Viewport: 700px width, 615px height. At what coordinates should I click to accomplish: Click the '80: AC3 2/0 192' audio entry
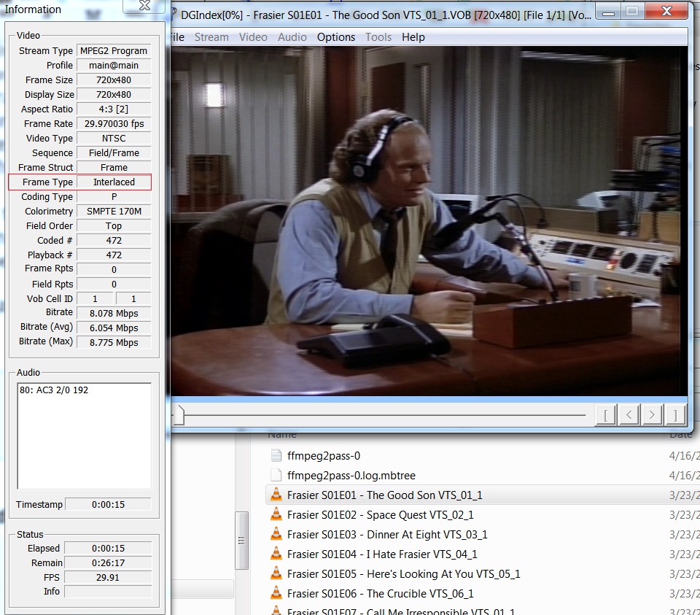click(x=54, y=390)
